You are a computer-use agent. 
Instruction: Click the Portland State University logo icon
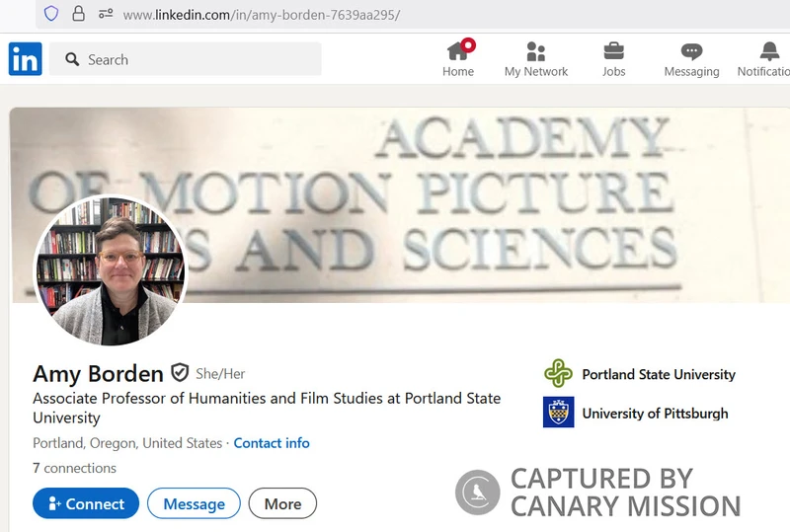(558, 373)
